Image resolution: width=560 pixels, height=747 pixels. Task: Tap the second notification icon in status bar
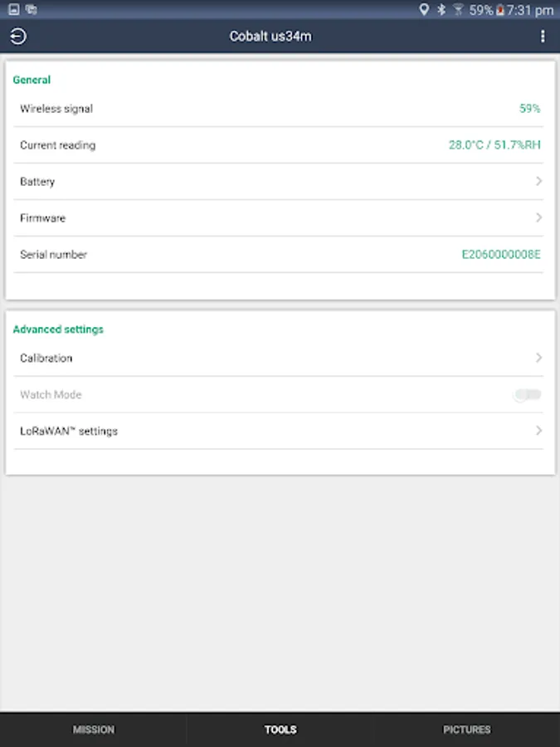(x=32, y=10)
